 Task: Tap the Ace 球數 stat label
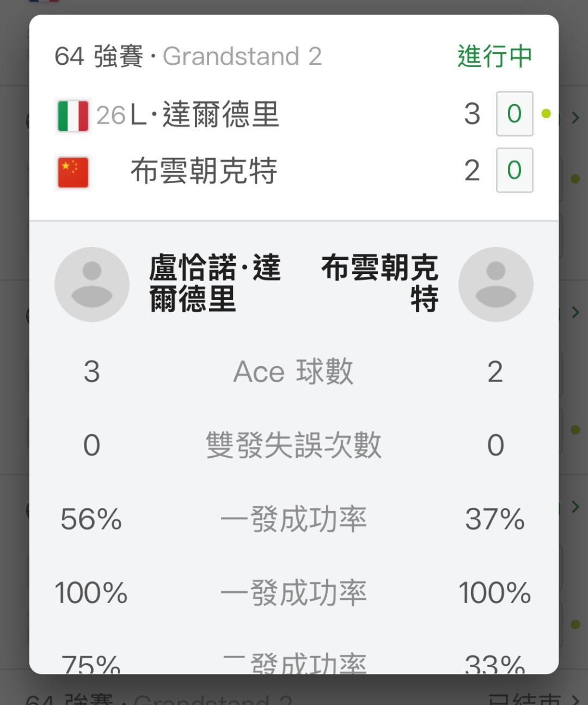point(293,372)
